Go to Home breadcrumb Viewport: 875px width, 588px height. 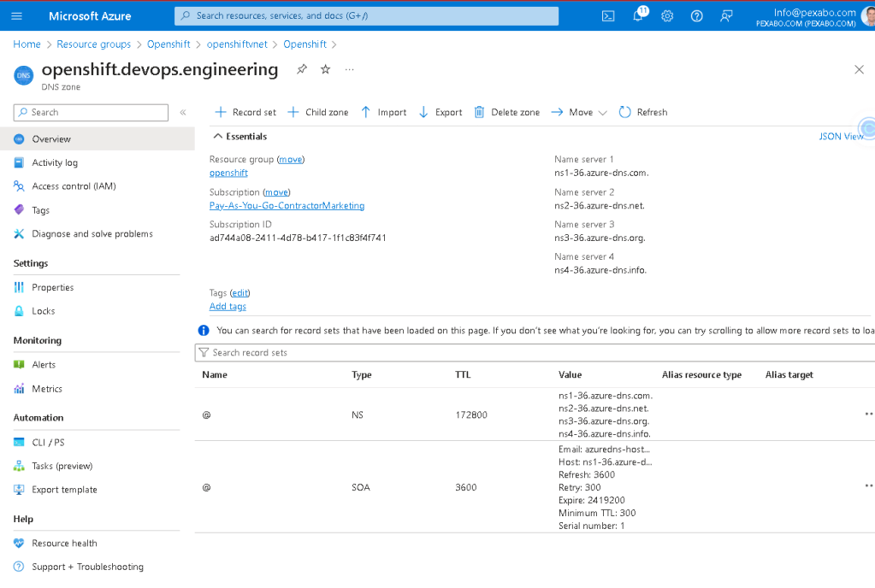point(27,44)
